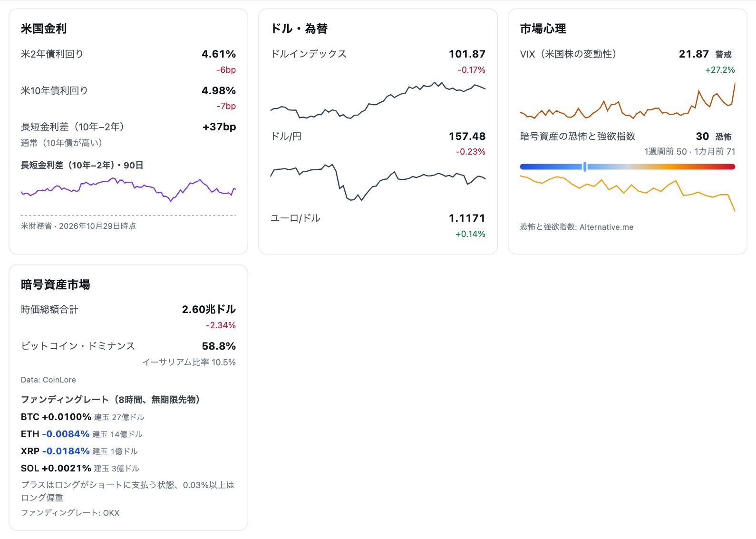Image resolution: width=756 pixels, height=539 pixels.
Task: Click the brown VIX sparkline chart
Action: 628,100
